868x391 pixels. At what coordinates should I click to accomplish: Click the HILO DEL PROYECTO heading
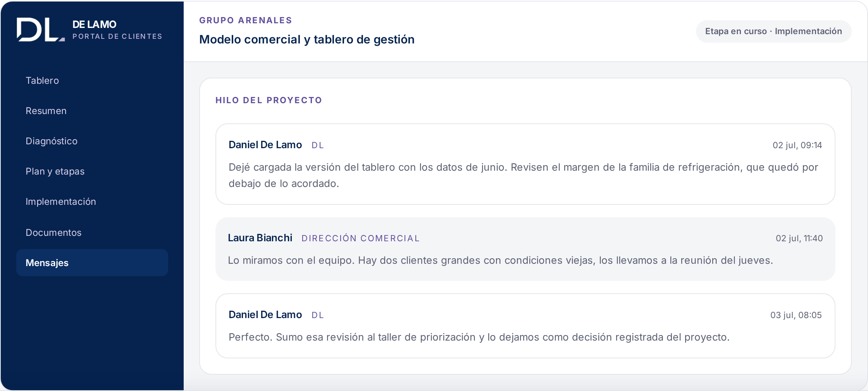pyautogui.click(x=269, y=100)
